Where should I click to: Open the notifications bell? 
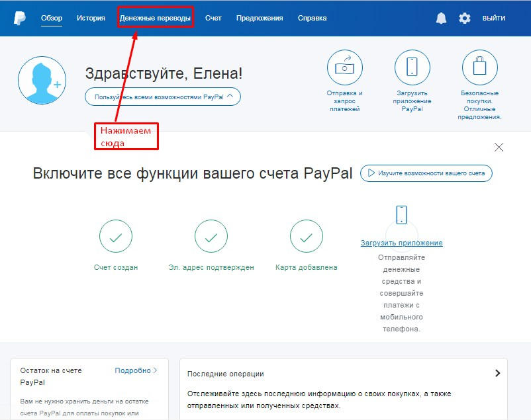point(441,18)
